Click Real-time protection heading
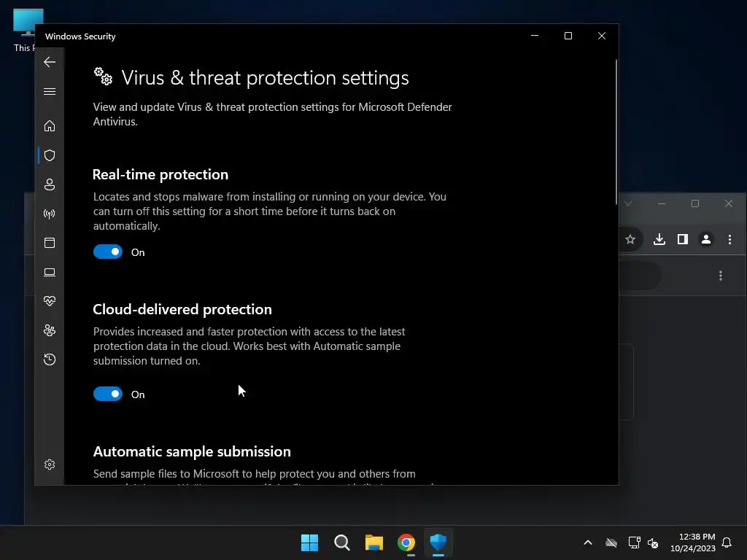This screenshot has width=747, height=560. (x=160, y=174)
